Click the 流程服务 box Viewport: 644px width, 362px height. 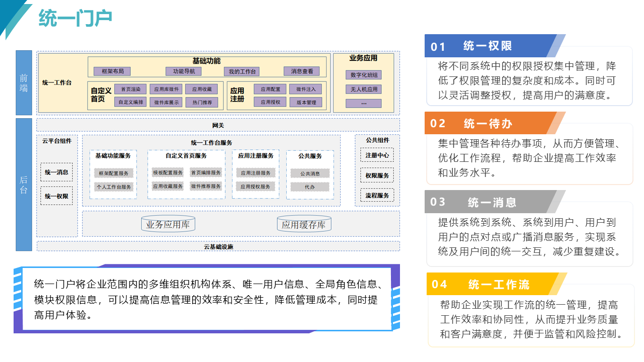click(x=377, y=195)
